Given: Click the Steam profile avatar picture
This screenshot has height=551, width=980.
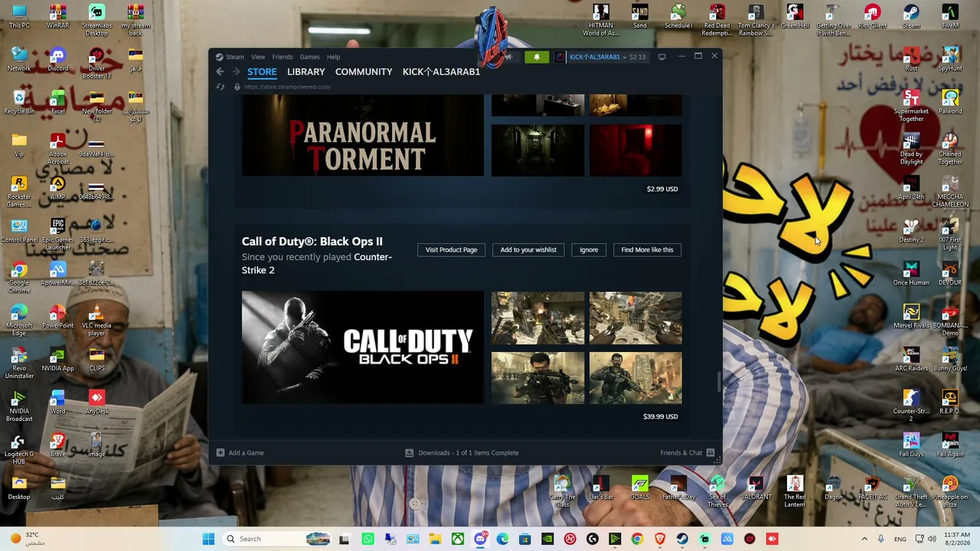Looking at the screenshot, I should click(x=560, y=57).
